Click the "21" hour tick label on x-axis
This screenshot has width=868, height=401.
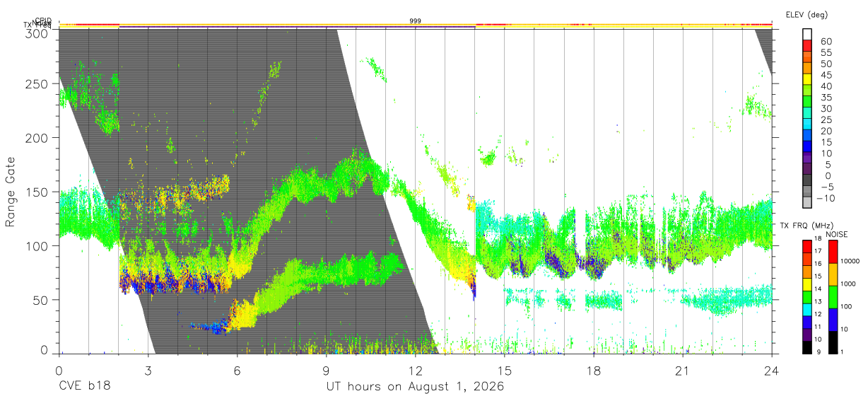tap(682, 370)
